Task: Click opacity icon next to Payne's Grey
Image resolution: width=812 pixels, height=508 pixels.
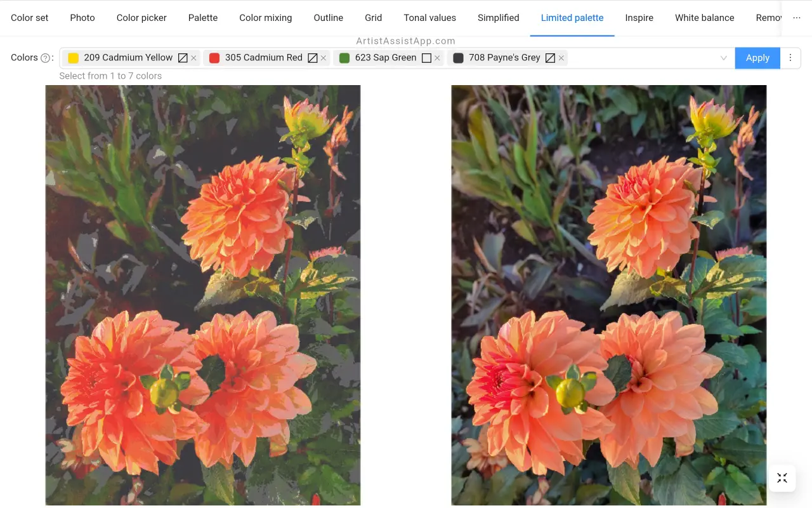Action: [x=550, y=58]
